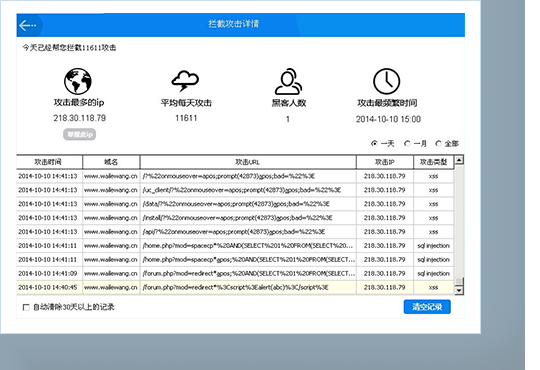This screenshot has width=540, height=370.
Task: Click the back arrow in the blue header
Action: [x=28, y=25]
